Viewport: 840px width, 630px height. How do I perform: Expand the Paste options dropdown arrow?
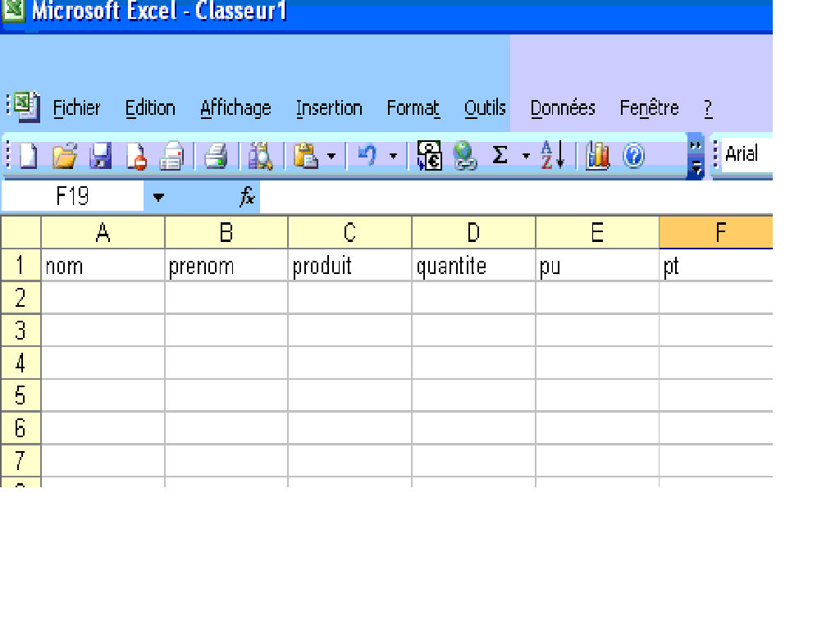tap(331, 157)
